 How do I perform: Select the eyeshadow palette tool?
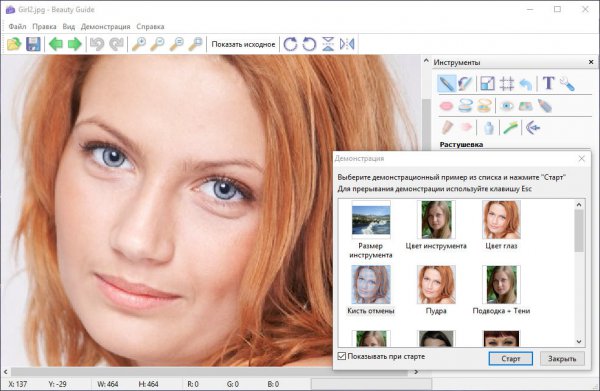(526, 106)
